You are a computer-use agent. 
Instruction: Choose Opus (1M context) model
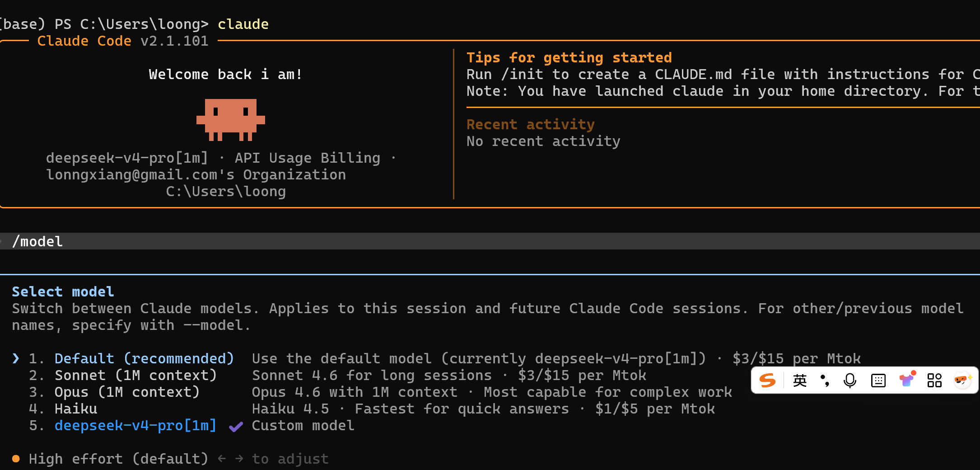pos(127,392)
